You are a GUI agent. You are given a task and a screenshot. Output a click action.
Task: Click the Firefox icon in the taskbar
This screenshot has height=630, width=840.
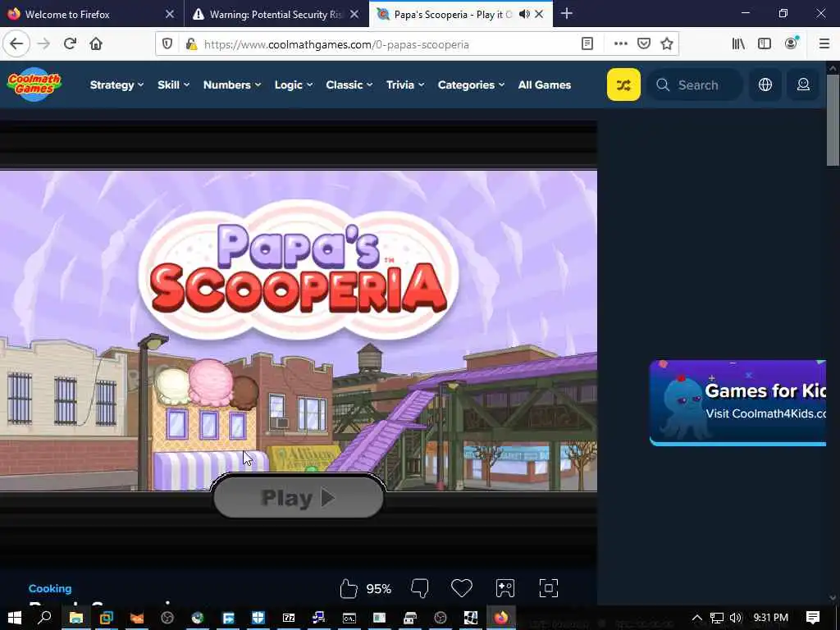point(501,618)
